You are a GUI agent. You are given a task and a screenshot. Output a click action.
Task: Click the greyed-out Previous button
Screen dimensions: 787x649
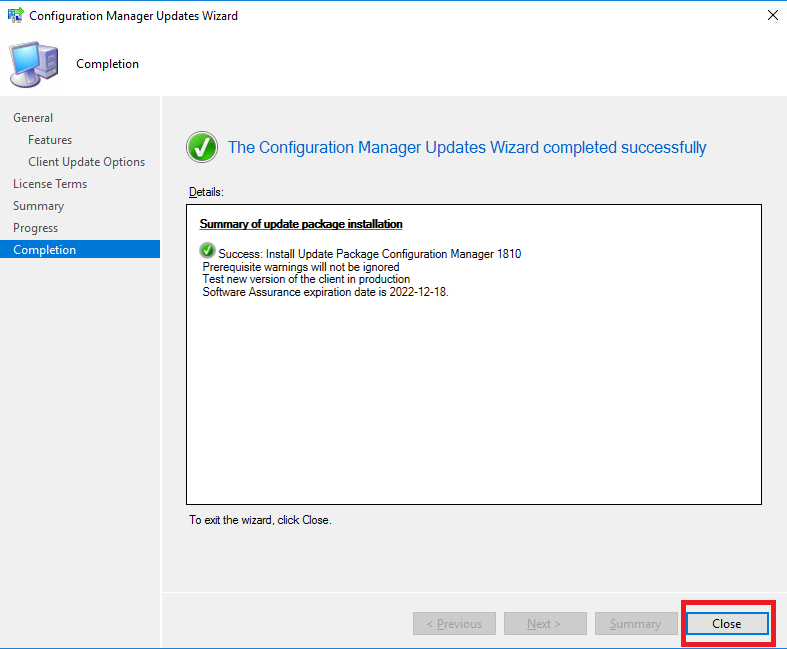point(454,623)
